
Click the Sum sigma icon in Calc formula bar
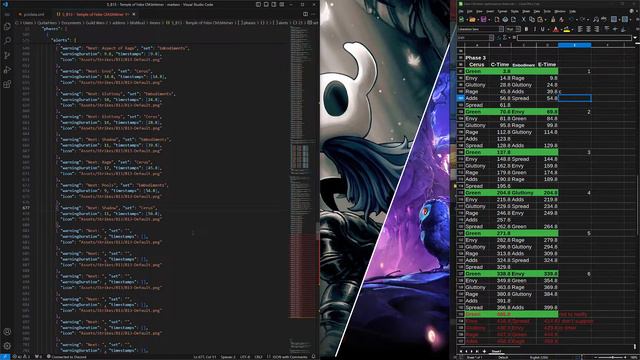(504, 38)
